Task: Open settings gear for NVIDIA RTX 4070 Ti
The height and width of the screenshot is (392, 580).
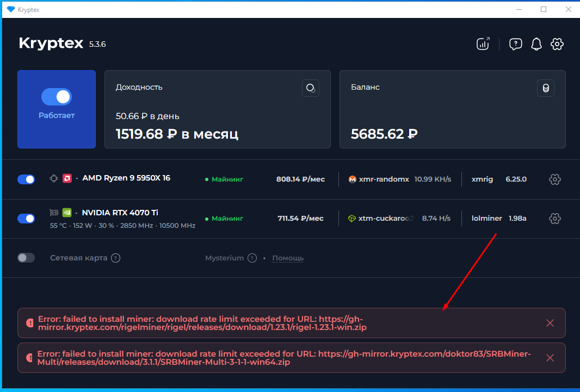Action: (554, 218)
